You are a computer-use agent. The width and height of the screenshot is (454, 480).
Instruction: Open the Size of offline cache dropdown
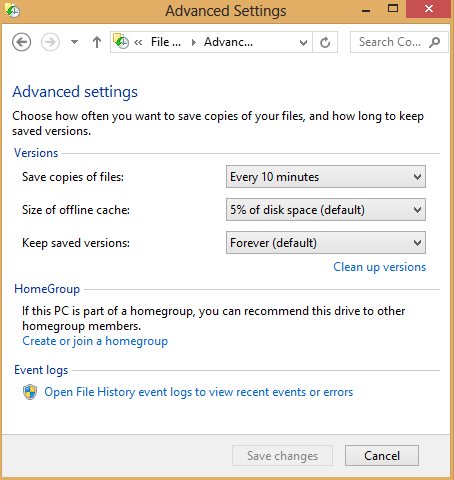point(326,210)
